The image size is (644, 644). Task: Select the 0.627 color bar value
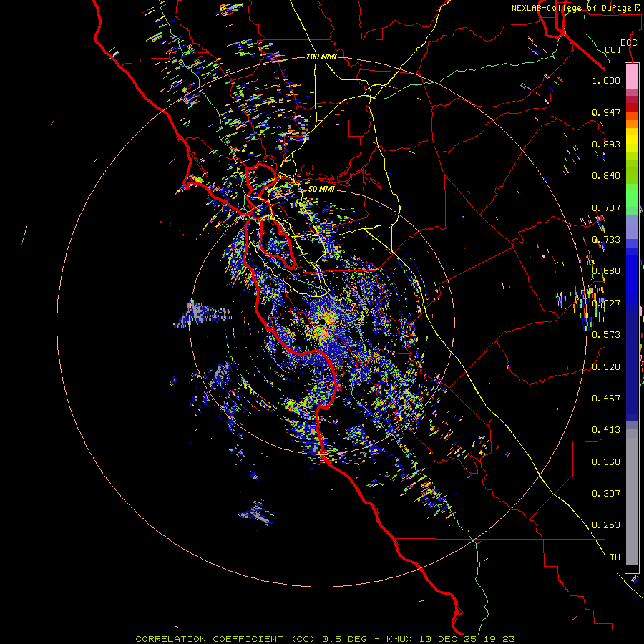tap(606, 303)
